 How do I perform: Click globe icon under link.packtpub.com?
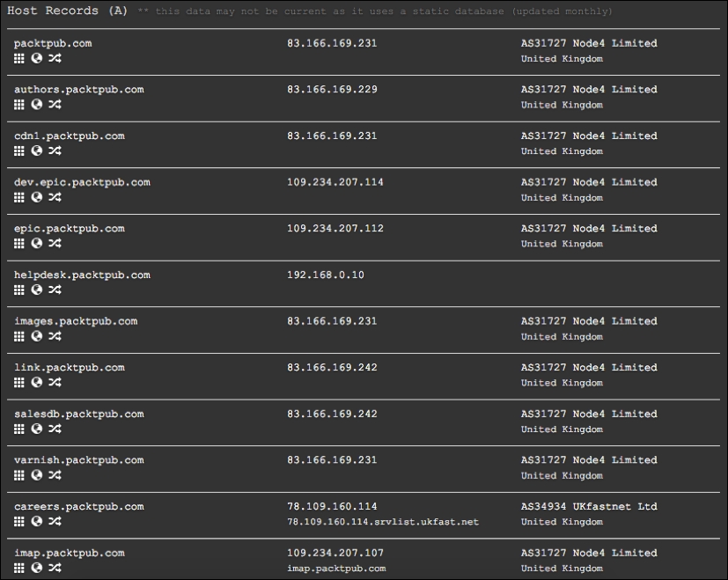pos(37,382)
